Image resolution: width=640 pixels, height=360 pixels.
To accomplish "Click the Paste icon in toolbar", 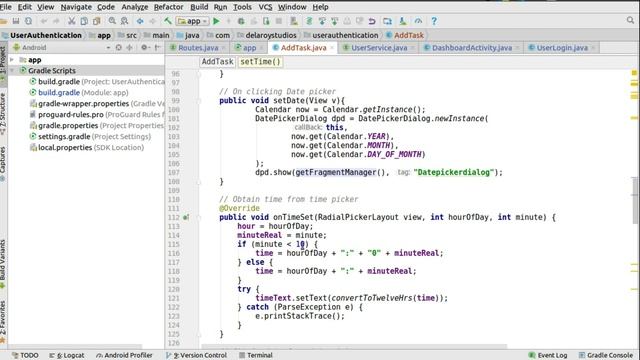I will click(97, 21).
